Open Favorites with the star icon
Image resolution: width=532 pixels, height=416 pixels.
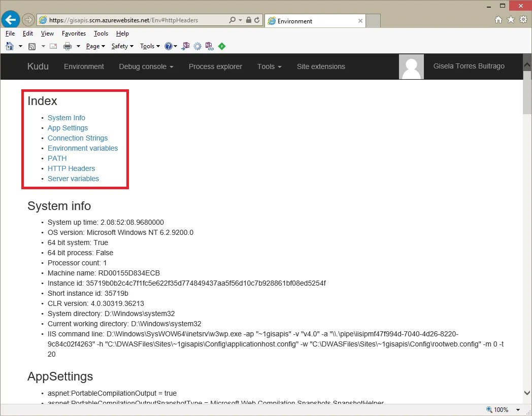511,20
